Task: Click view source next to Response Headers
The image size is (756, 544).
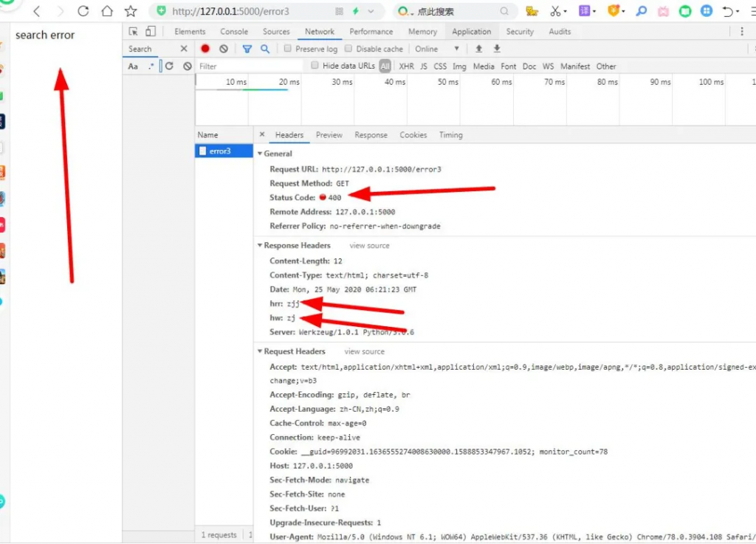Action: pyautogui.click(x=369, y=245)
